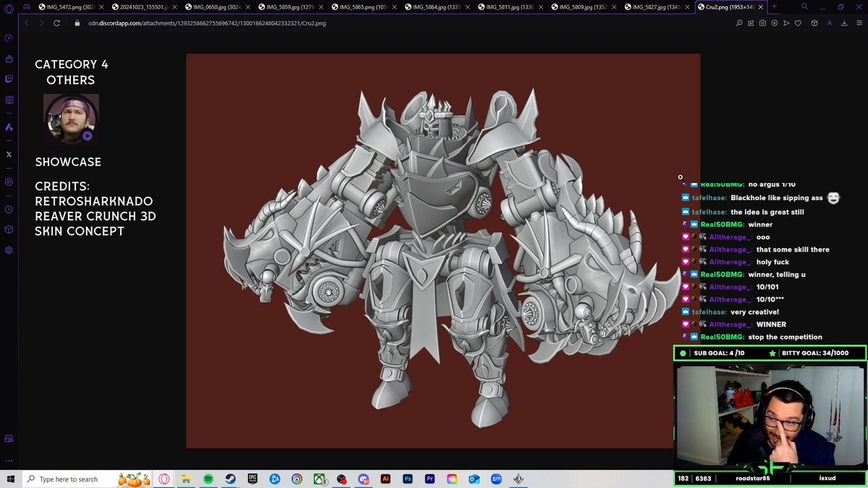Open the sidebar image gallery icon

tap(9, 438)
